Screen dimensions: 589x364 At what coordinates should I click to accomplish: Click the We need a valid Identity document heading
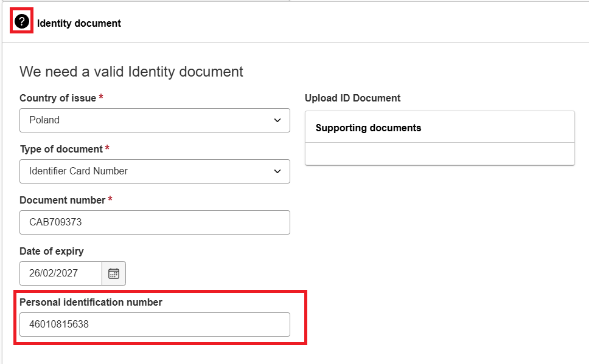(x=131, y=72)
